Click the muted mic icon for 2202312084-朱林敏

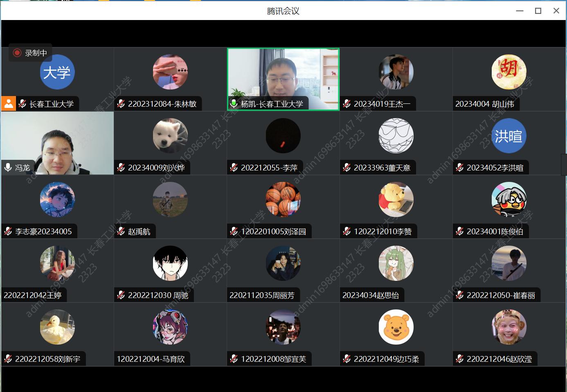pyautogui.click(x=121, y=104)
